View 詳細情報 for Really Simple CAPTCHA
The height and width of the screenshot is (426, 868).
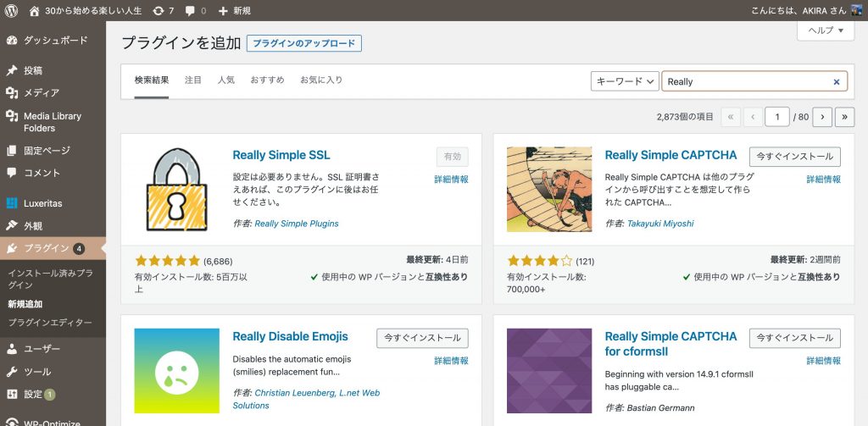click(x=824, y=180)
